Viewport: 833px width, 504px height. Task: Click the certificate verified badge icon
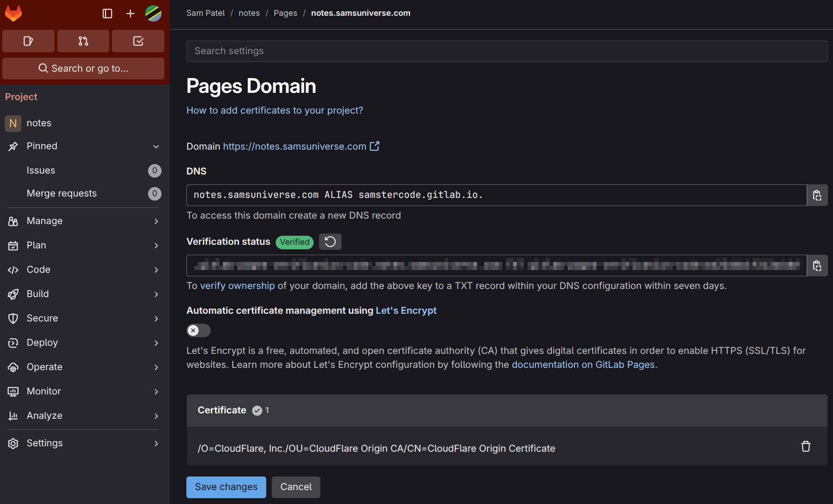tap(257, 410)
